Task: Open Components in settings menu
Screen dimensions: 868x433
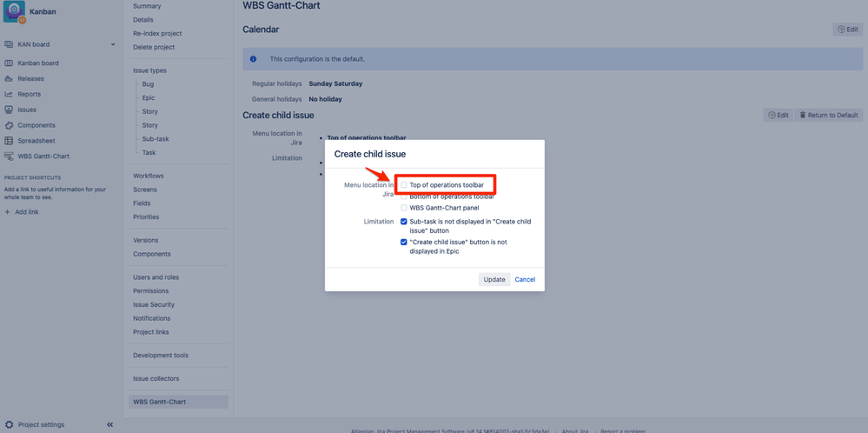Action: click(x=152, y=254)
